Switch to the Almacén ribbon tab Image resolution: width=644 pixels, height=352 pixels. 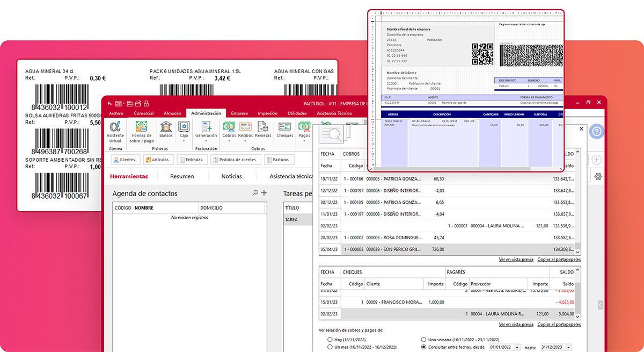[172, 113]
